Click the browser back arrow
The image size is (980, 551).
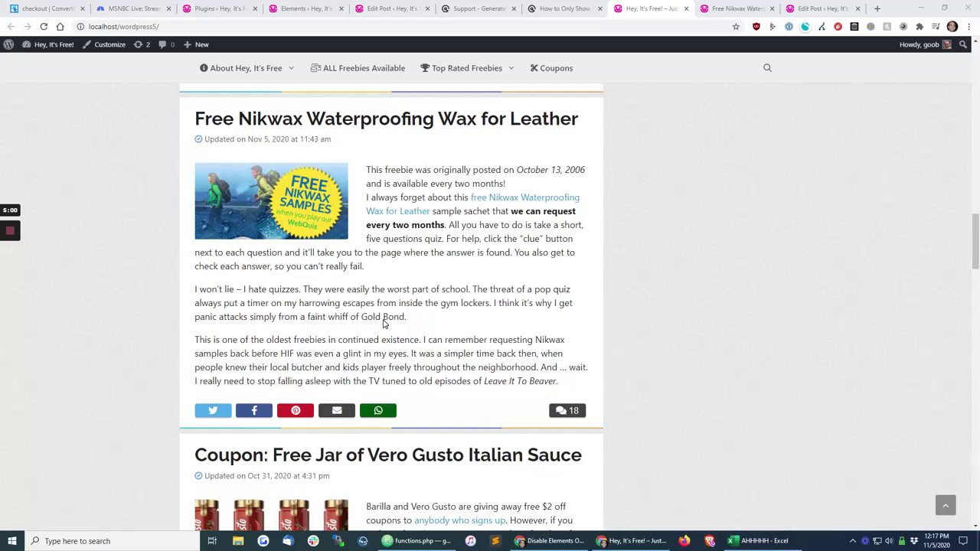tap(11, 27)
